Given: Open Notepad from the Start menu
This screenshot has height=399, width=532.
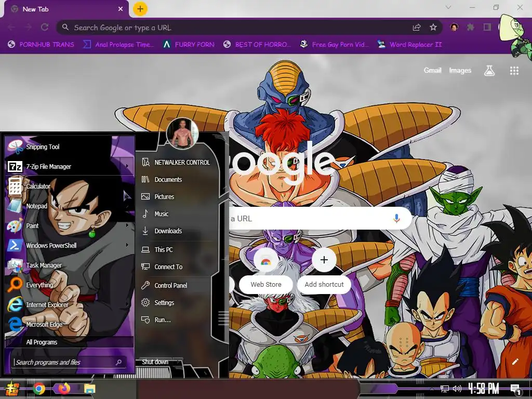Looking at the screenshot, I should [69, 206].
